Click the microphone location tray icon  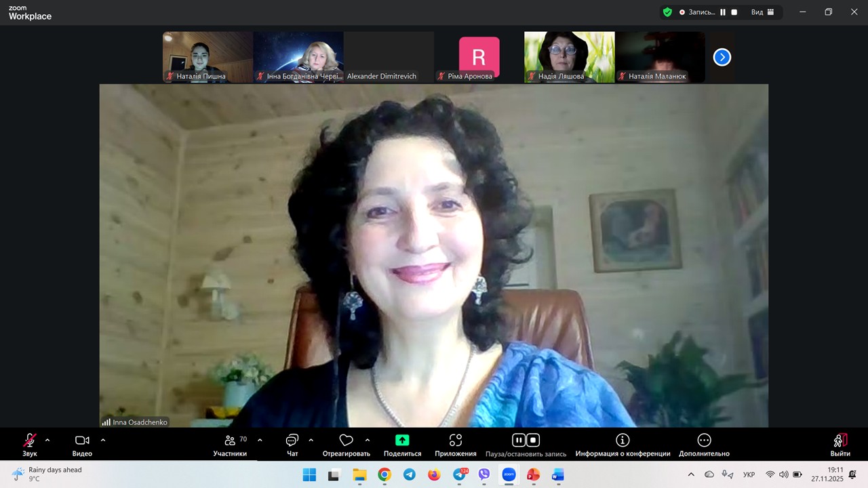point(728,474)
